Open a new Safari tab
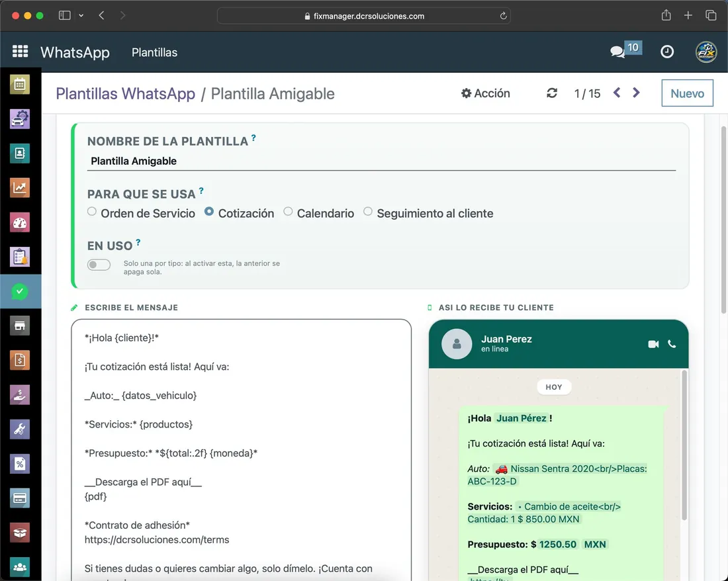The height and width of the screenshot is (581, 728). pyautogui.click(x=688, y=15)
